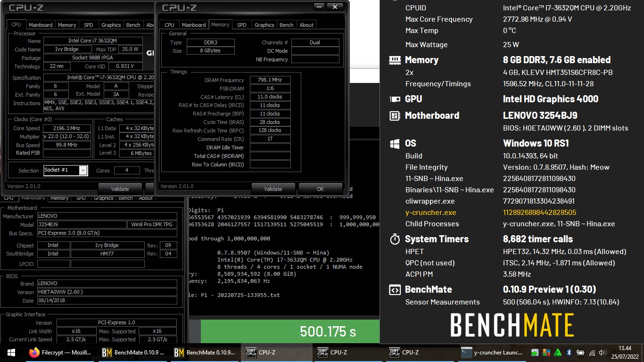Select Bench tab in CPU-Z CPU window
The height and width of the screenshot is (362, 644).
pos(133,25)
